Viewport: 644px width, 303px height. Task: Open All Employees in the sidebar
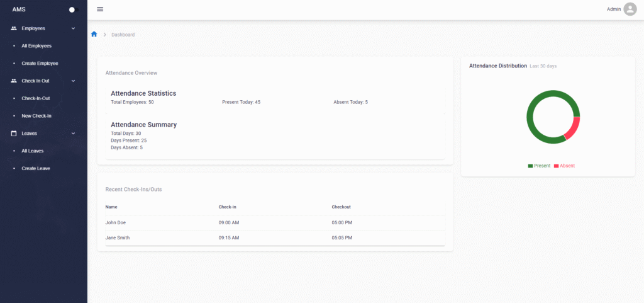tap(36, 46)
